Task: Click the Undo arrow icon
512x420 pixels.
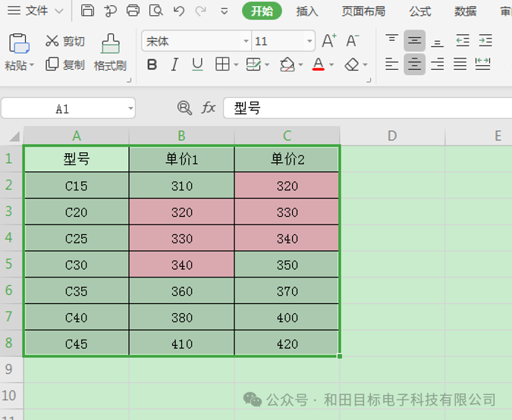Action: (178, 11)
